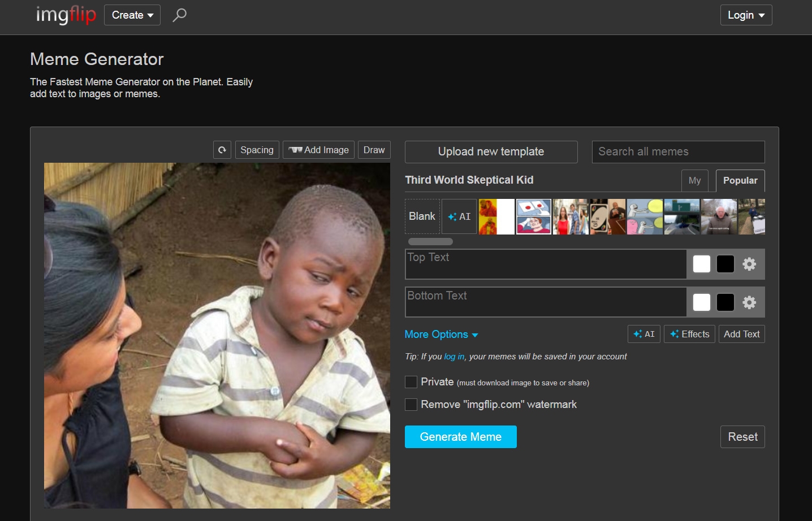The height and width of the screenshot is (521, 812).
Task: Select the Left Exit 12 template thumbnail
Action: click(682, 216)
